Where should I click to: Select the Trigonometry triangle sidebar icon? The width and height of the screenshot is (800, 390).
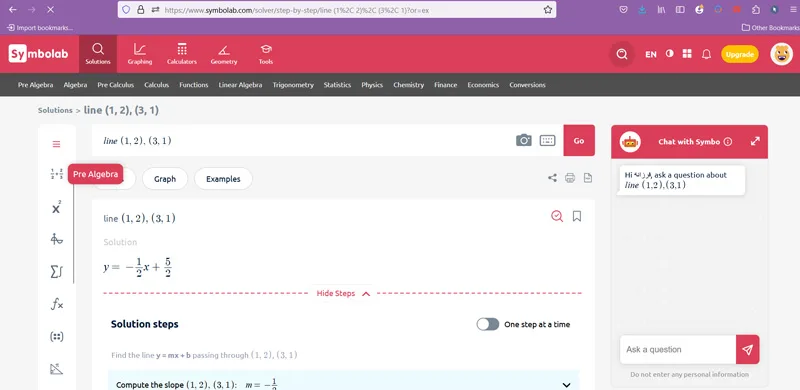pyautogui.click(x=57, y=369)
